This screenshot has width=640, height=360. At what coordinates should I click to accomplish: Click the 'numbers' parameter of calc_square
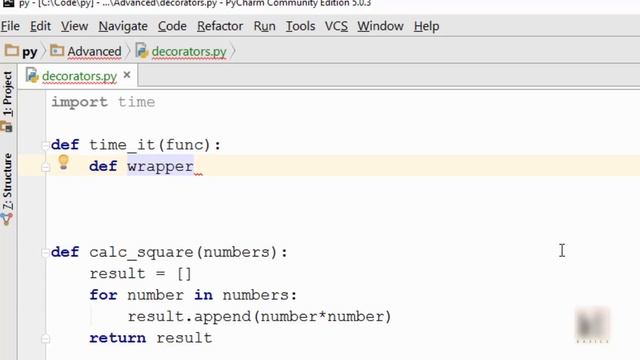tap(236, 252)
